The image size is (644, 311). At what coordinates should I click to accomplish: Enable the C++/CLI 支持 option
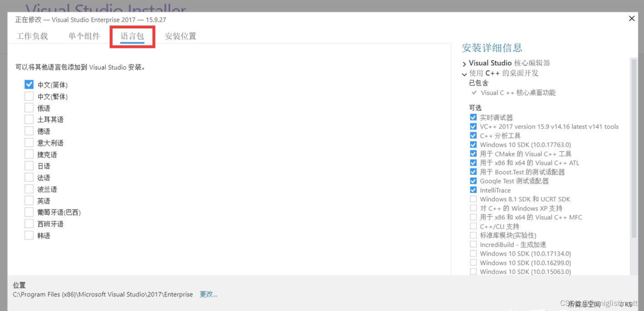(473, 226)
